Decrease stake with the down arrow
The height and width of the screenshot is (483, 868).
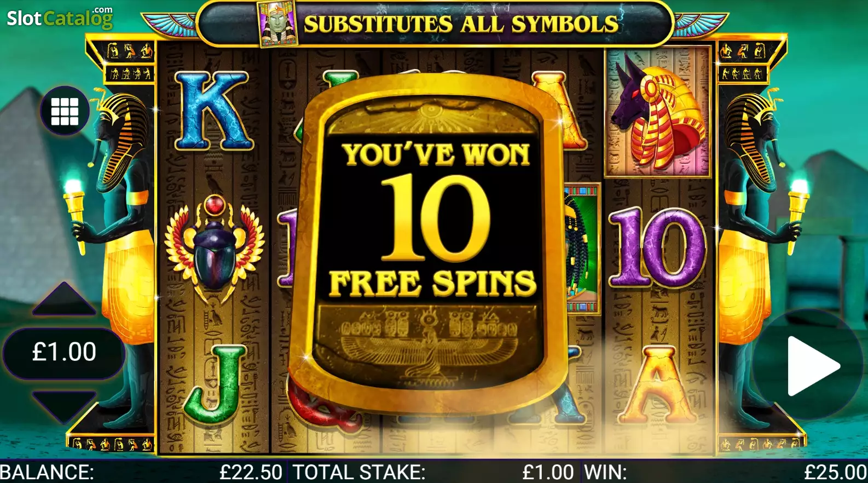tap(64, 406)
